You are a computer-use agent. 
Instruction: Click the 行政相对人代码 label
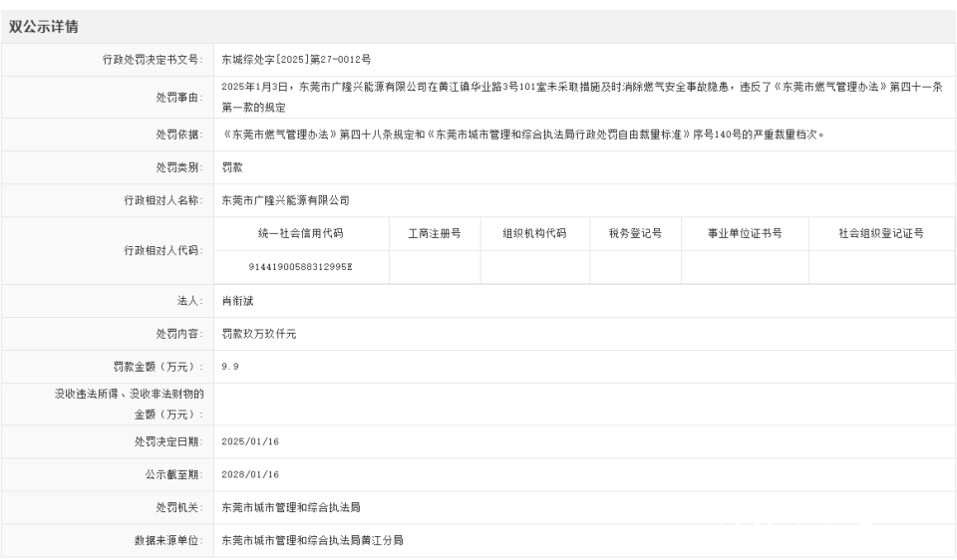pos(163,251)
